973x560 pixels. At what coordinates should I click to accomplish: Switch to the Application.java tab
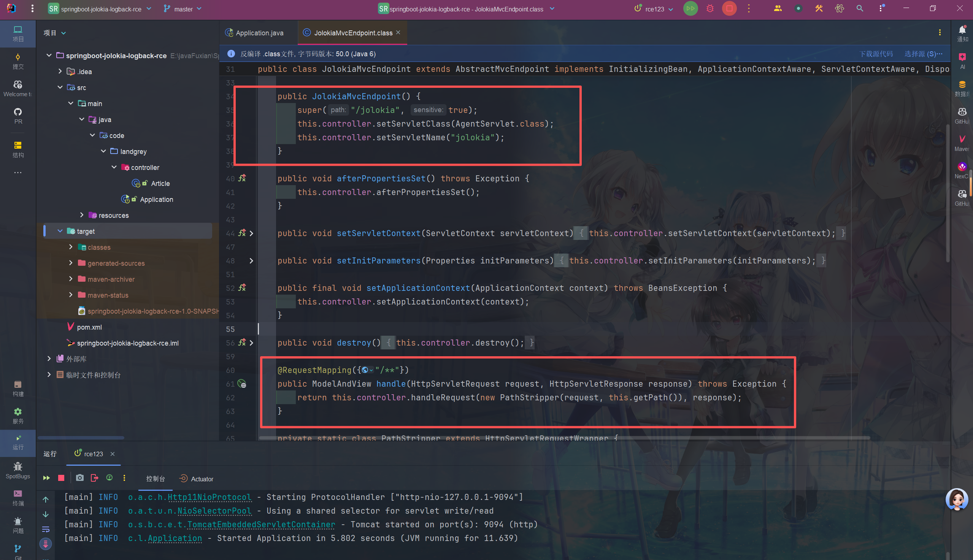[x=259, y=33]
